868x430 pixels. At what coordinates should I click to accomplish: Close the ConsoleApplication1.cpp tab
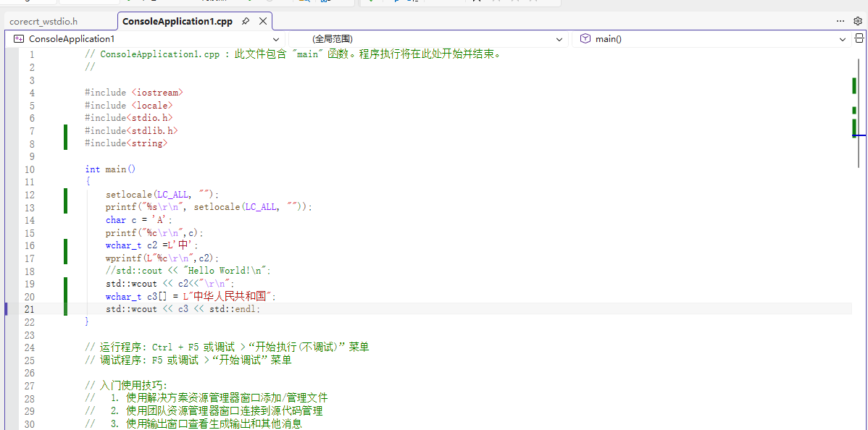point(263,22)
